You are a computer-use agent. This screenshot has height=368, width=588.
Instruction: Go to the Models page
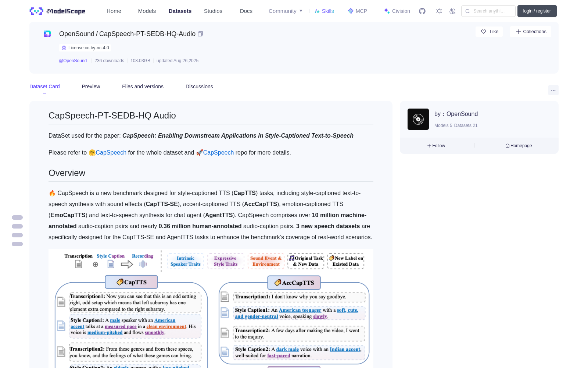click(147, 11)
